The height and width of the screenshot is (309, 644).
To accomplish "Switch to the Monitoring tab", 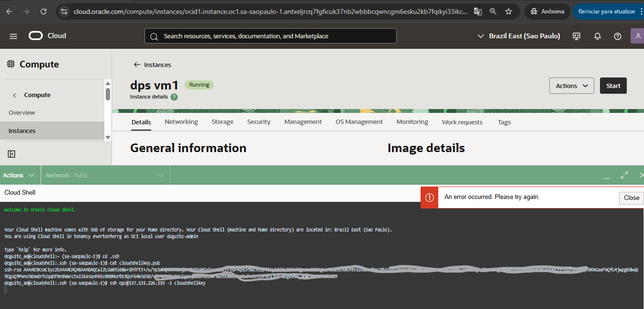I will tap(412, 122).
